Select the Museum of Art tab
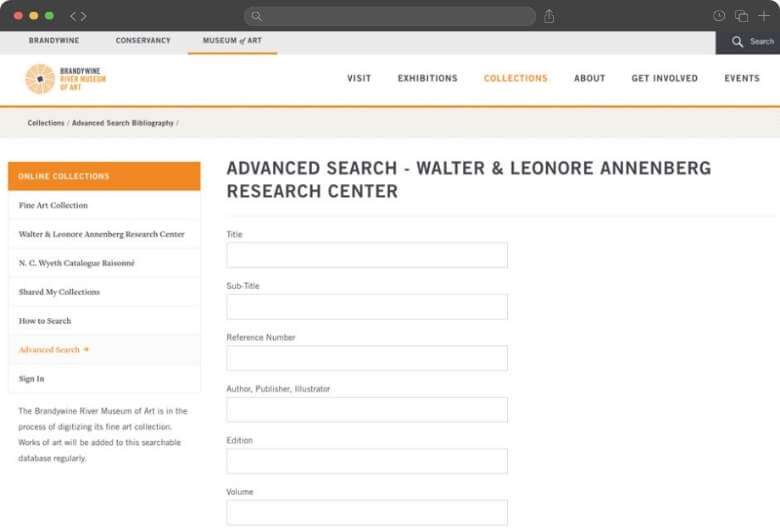Image resolution: width=780 pixels, height=530 pixels. [x=232, y=40]
